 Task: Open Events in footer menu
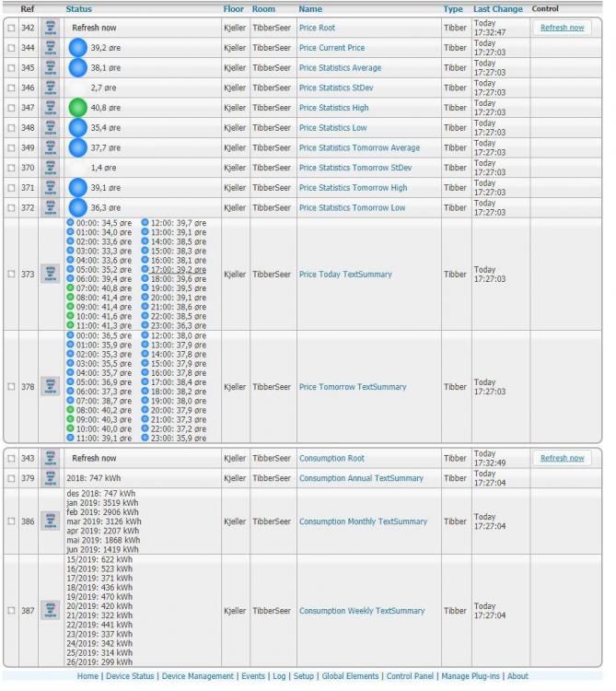tap(253, 676)
